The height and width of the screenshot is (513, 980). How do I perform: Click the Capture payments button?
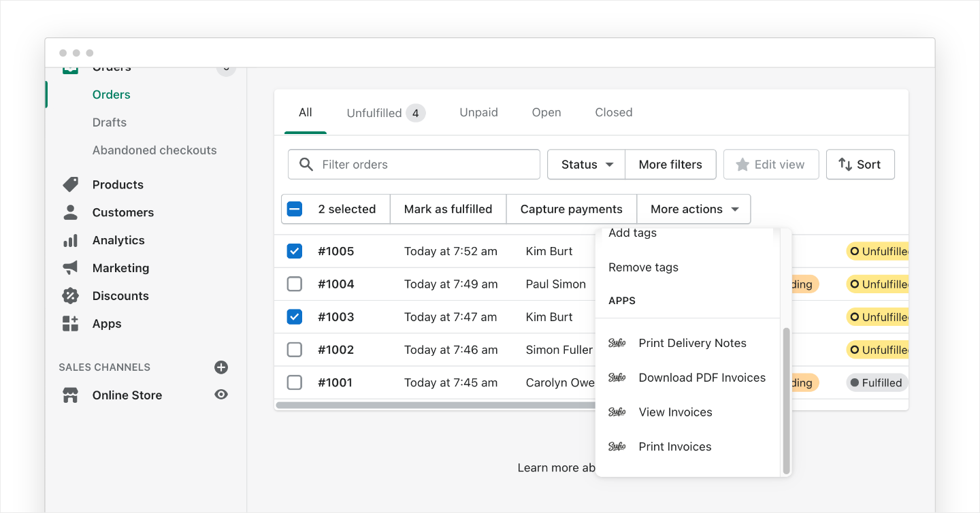click(x=571, y=209)
